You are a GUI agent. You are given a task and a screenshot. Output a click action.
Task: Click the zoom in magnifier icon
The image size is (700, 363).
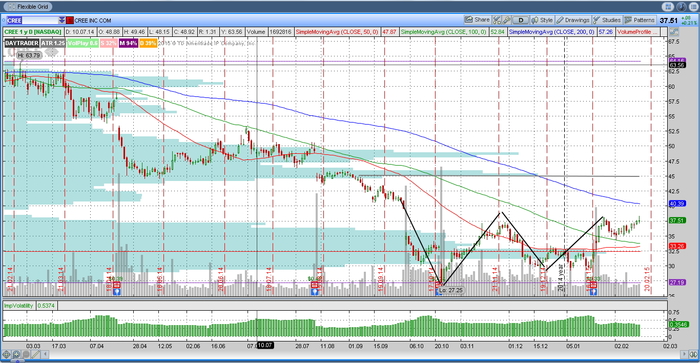point(16,355)
